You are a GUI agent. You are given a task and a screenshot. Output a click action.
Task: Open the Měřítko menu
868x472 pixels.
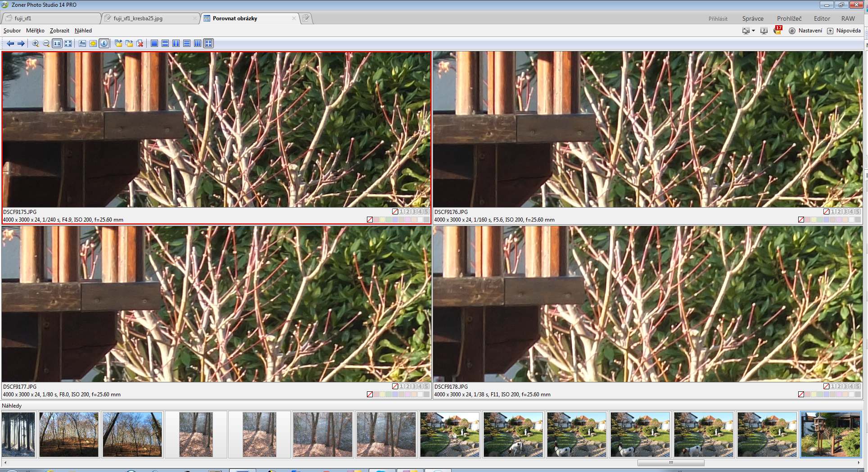[x=35, y=31]
